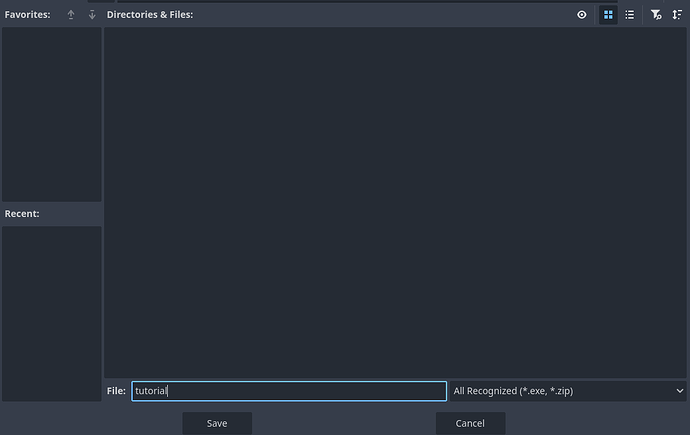Click inside the empty Favorites list
Screen dimensions: 690x435
pos(51,114)
